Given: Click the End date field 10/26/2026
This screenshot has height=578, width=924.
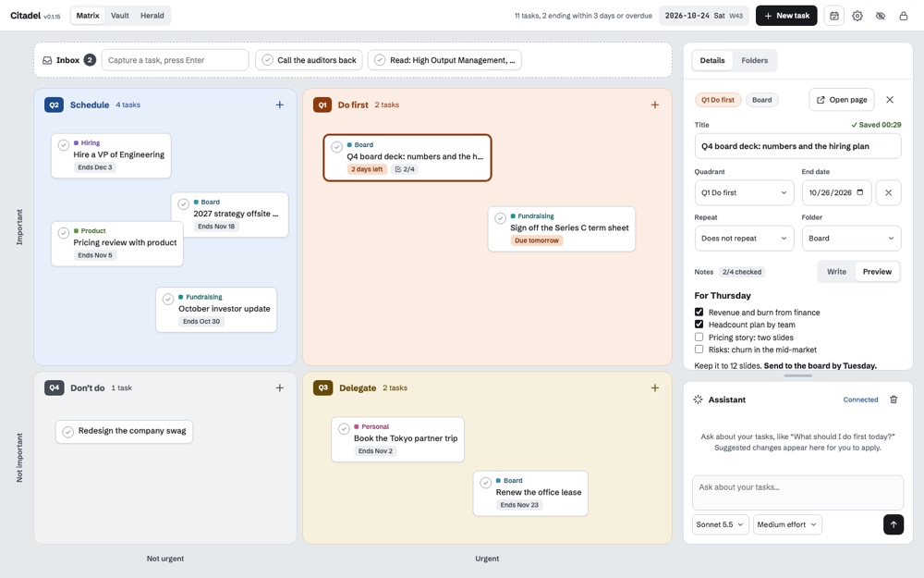Looking at the screenshot, I should [837, 193].
